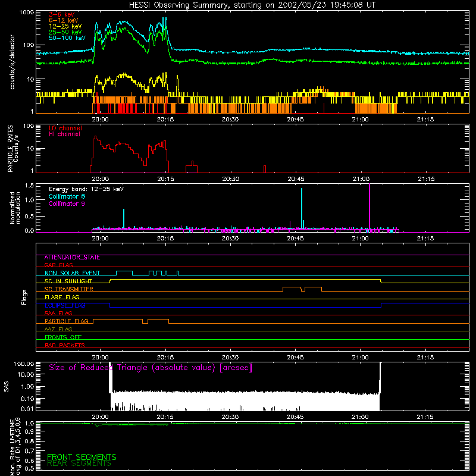The image size is (476, 476).
Task: Click the PARTICLE RATES axis title
Action: click(x=10, y=149)
